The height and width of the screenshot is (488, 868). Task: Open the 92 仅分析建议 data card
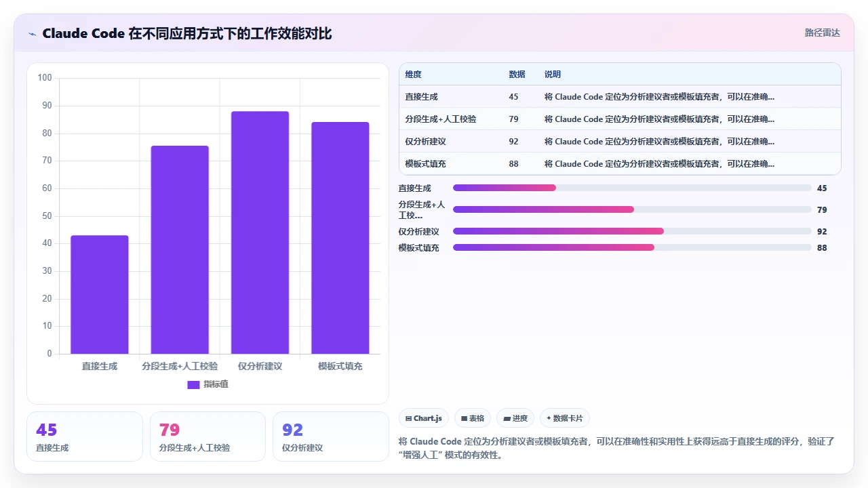(331, 436)
